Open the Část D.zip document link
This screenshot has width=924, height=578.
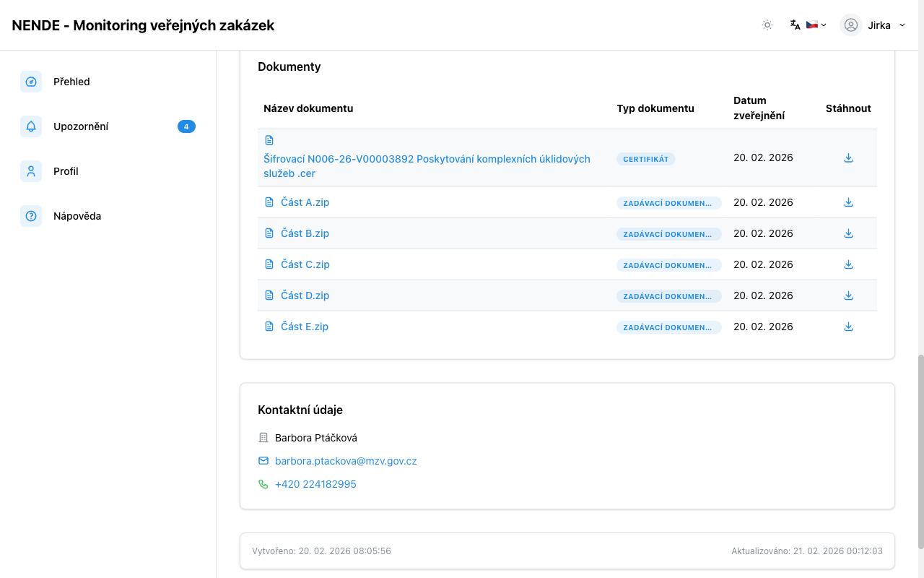(305, 296)
